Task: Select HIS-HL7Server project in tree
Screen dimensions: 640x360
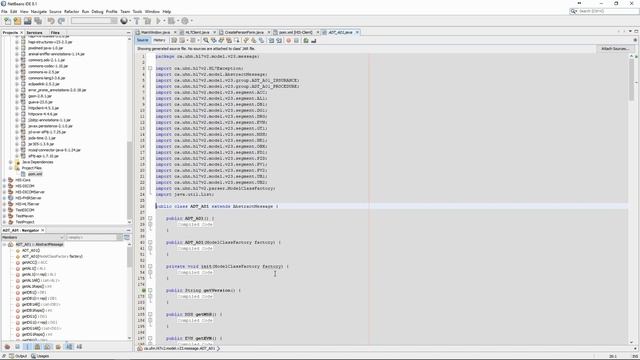Action: [x=27, y=204]
